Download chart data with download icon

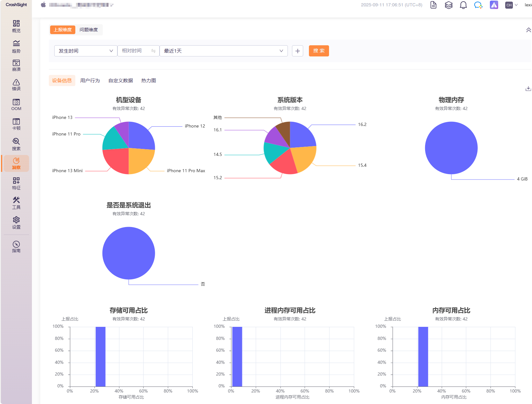tap(528, 89)
